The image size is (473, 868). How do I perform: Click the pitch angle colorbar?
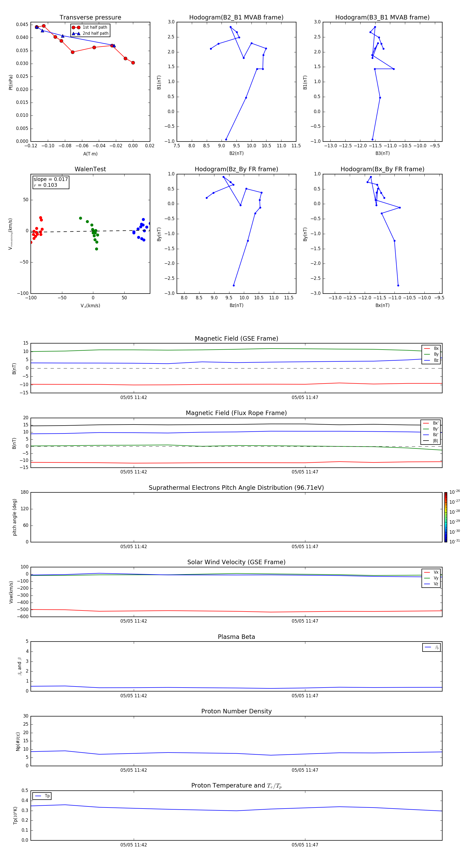(x=446, y=517)
